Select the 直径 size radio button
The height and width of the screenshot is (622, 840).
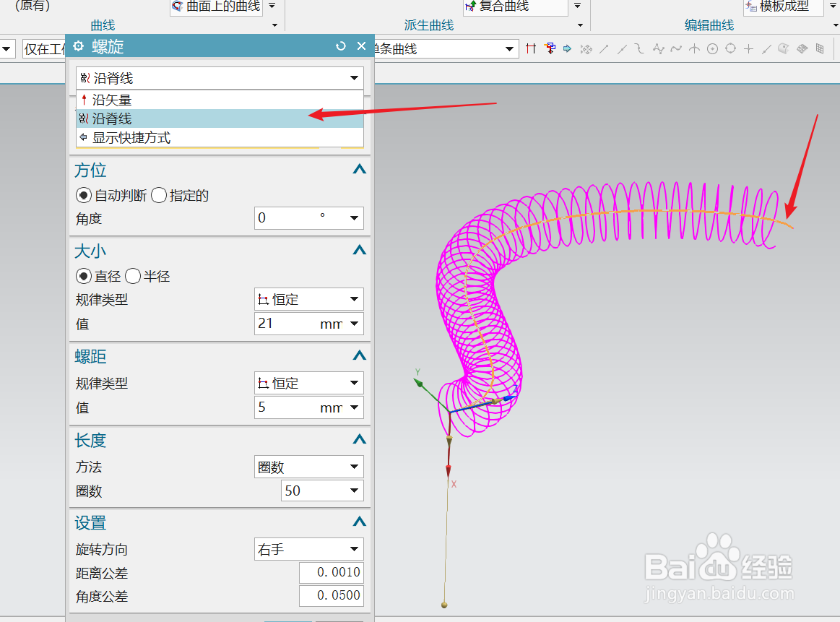click(x=83, y=277)
